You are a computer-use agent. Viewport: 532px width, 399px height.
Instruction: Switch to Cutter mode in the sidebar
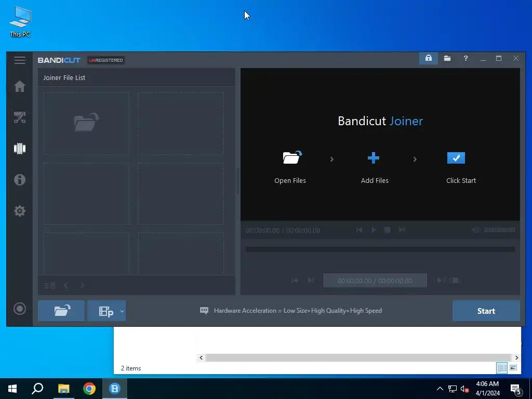coord(20,117)
